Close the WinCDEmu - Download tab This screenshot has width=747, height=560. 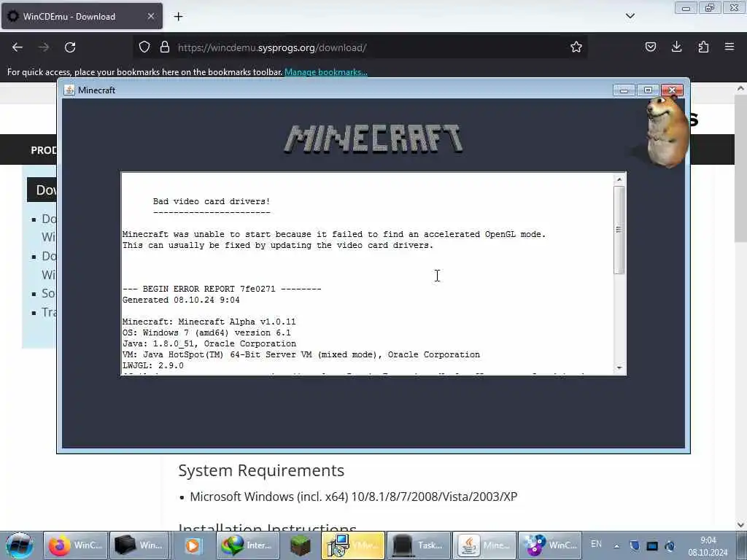pos(150,16)
